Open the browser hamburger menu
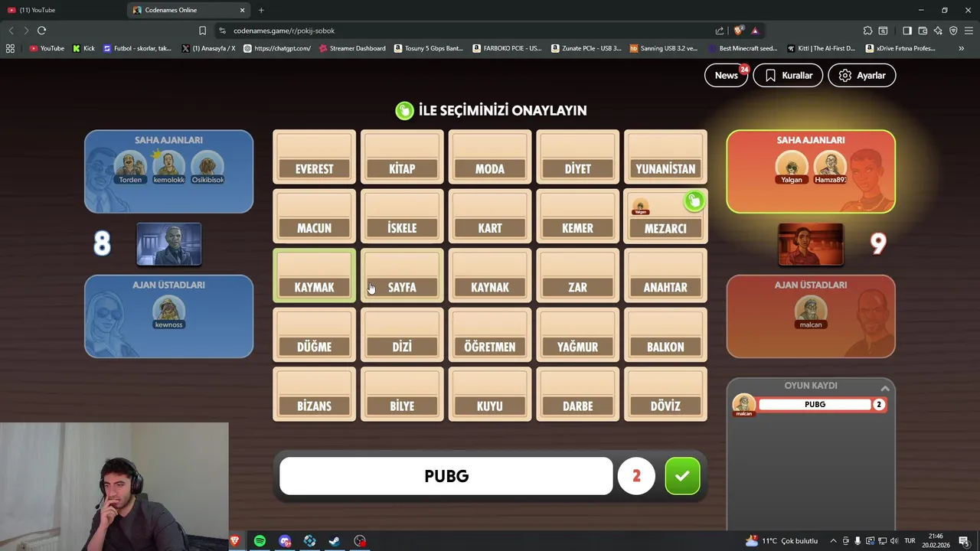This screenshot has height=551, width=980. (x=969, y=31)
